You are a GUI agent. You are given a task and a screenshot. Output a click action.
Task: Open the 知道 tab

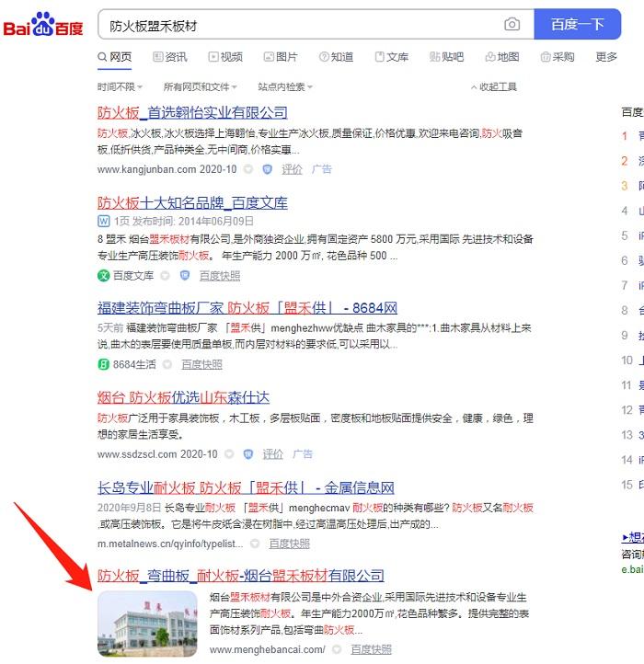pos(336,57)
